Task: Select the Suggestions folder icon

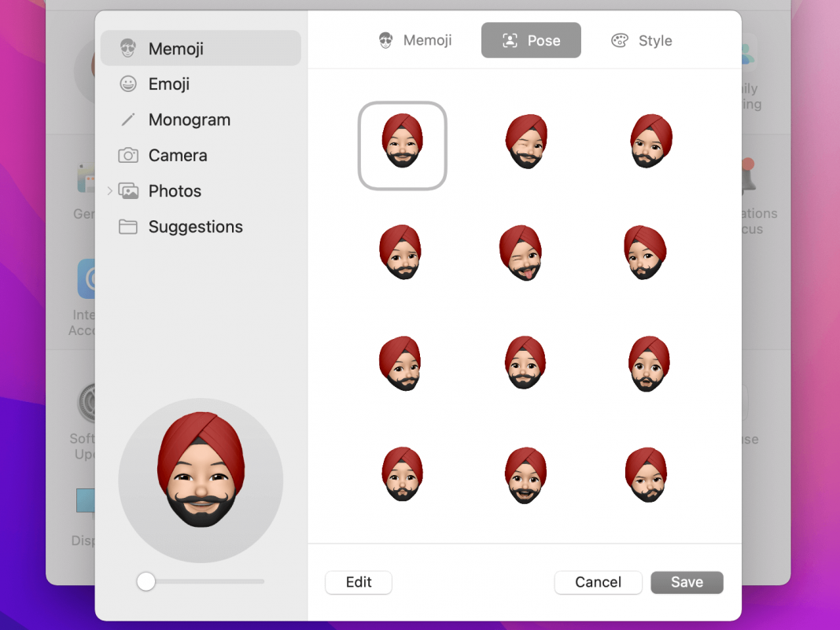Action: coord(128,227)
